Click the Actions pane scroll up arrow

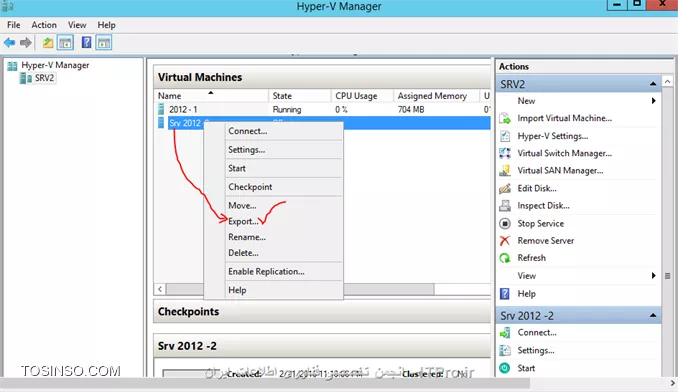click(x=668, y=81)
